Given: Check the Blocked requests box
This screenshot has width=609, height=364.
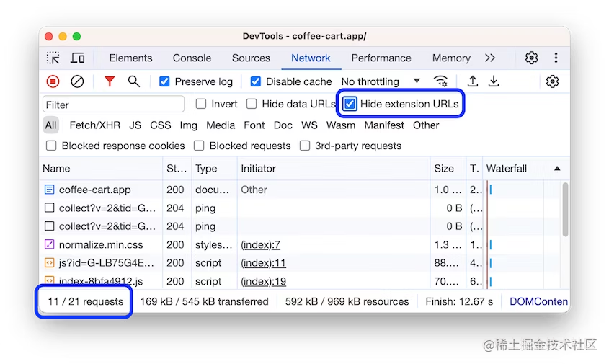Looking at the screenshot, I should tap(199, 146).
